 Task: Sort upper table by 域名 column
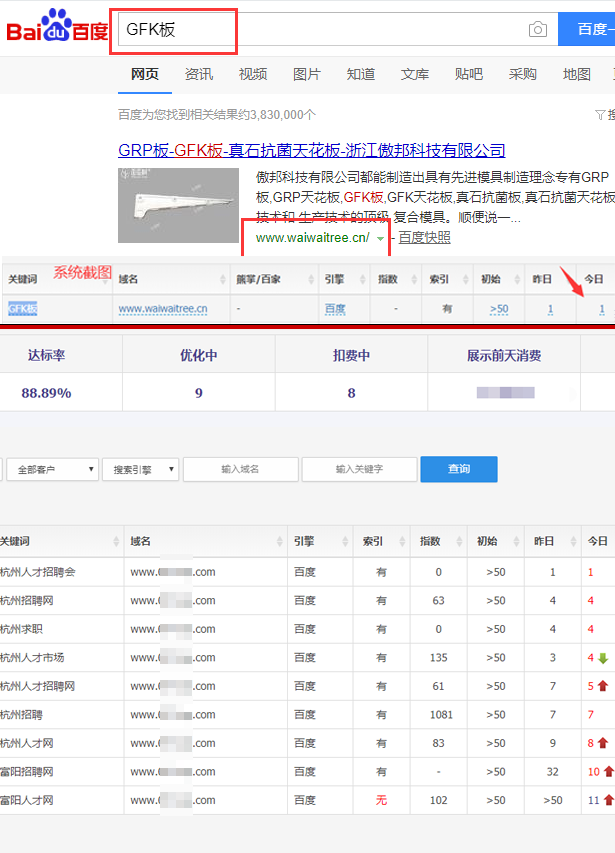[222, 280]
